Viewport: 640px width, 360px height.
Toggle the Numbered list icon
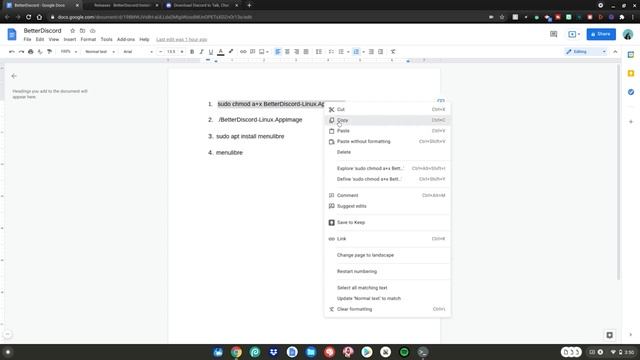coord(356,52)
